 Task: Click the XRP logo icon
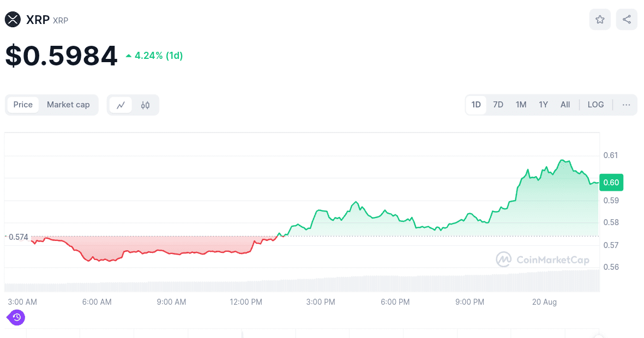click(11, 19)
